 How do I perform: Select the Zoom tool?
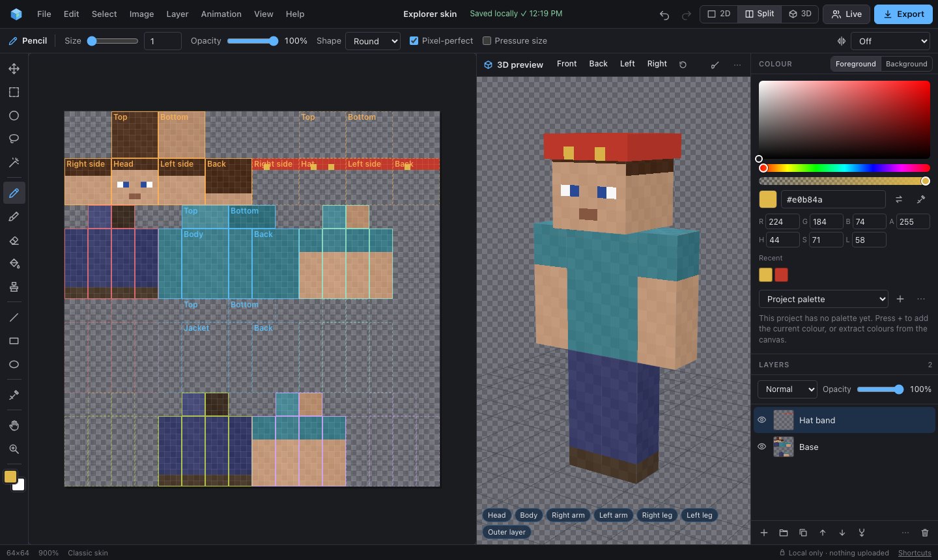pos(14,449)
